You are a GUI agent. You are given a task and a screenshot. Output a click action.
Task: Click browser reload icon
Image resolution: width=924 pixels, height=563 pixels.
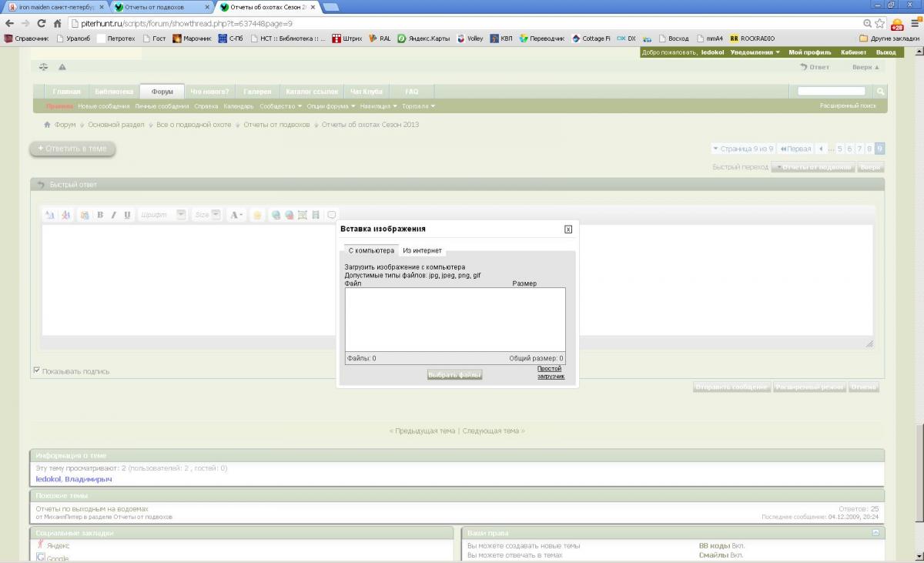42,23
